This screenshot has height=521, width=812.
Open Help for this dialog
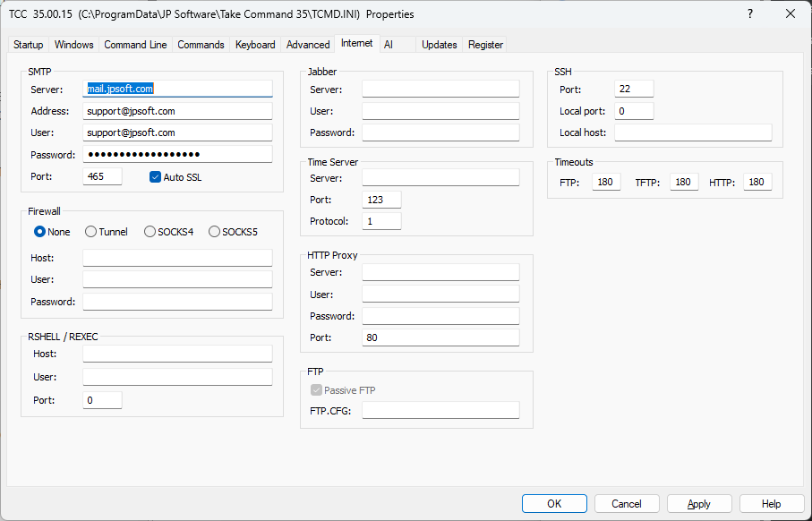pyautogui.click(x=772, y=503)
